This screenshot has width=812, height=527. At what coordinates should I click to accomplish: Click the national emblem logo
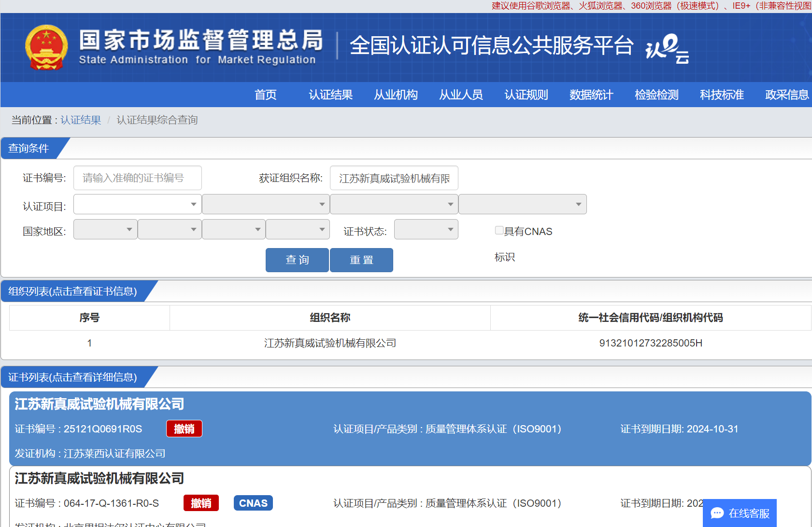[x=46, y=47]
